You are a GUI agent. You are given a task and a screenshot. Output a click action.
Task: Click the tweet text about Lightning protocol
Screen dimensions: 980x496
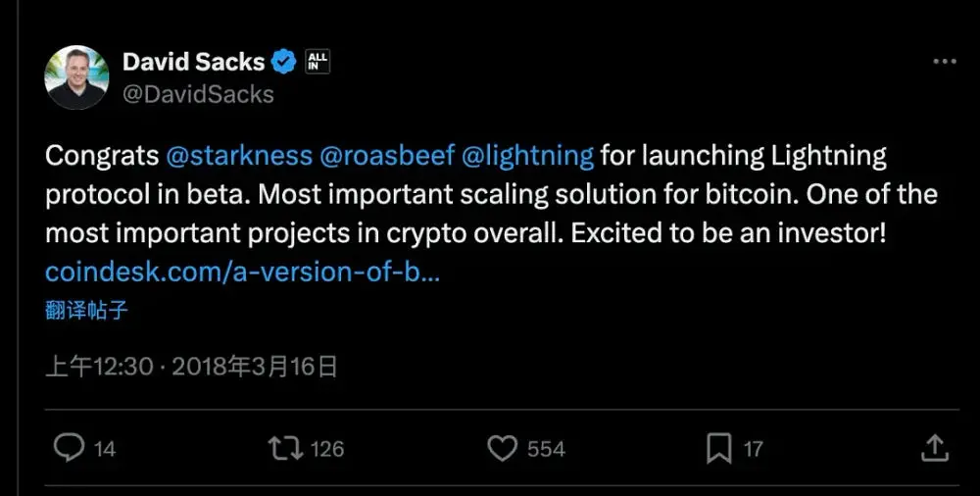(490, 194)
